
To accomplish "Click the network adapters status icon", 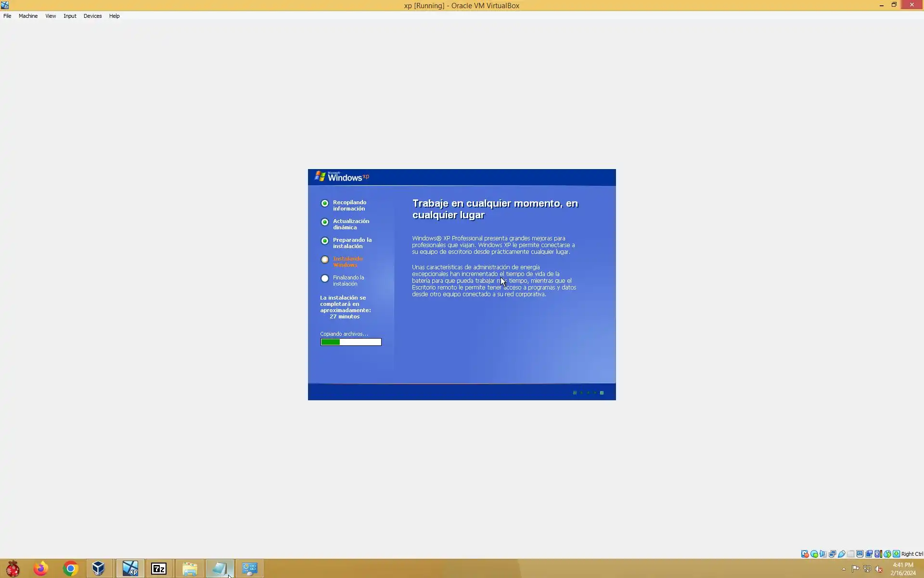I will tap(832, 554).
